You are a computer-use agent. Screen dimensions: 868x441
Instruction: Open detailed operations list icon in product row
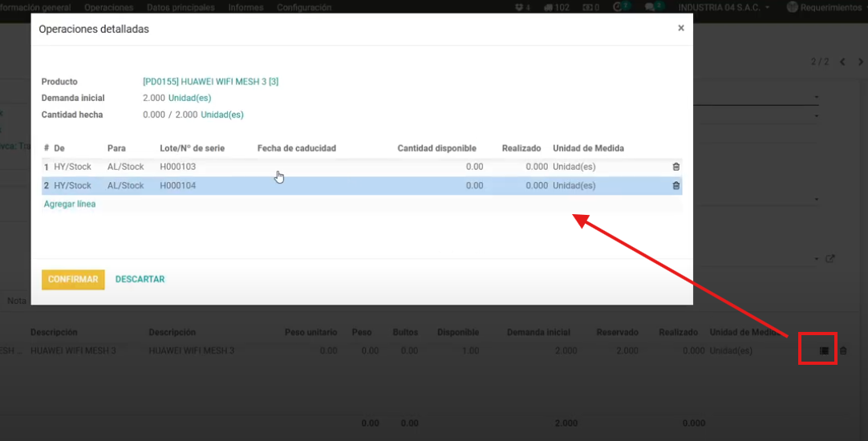coord(823,351)
